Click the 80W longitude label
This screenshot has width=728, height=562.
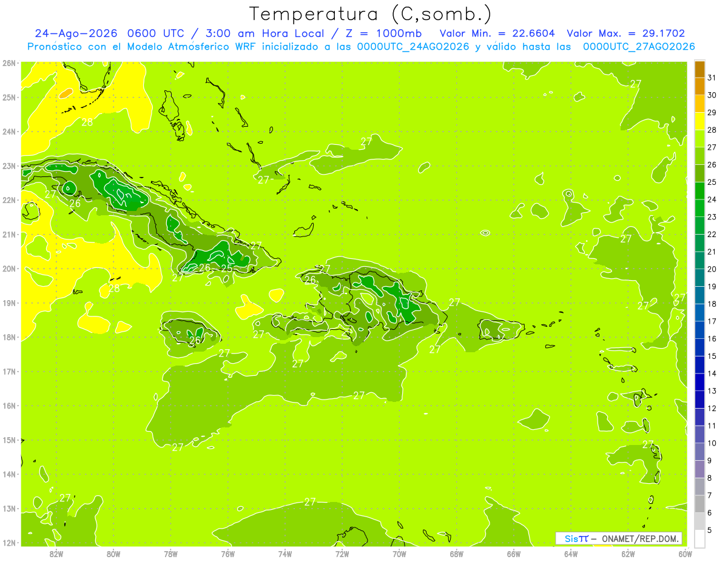tap(113, 554)
